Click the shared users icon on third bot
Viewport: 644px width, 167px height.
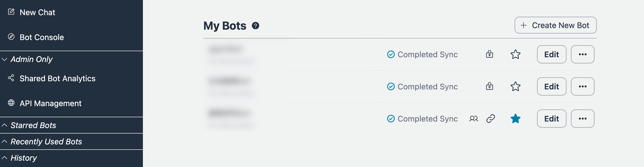473,119
